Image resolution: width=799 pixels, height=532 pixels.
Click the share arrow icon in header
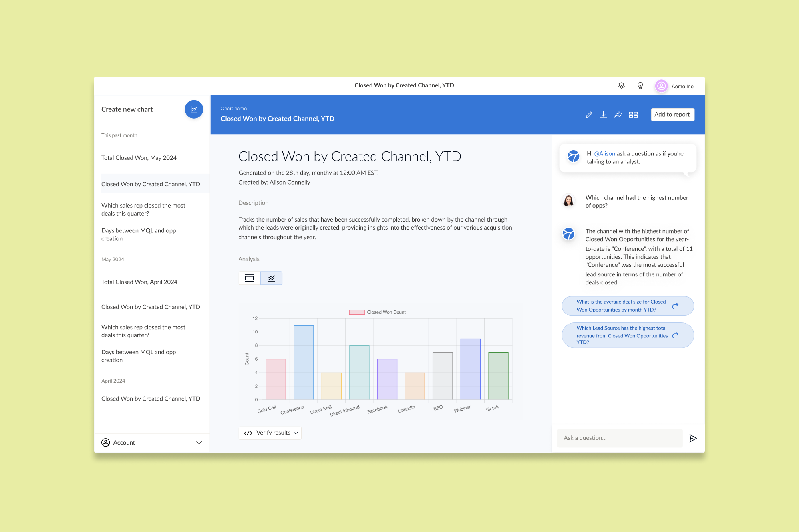pyautogui.click(x=618, y=115)
